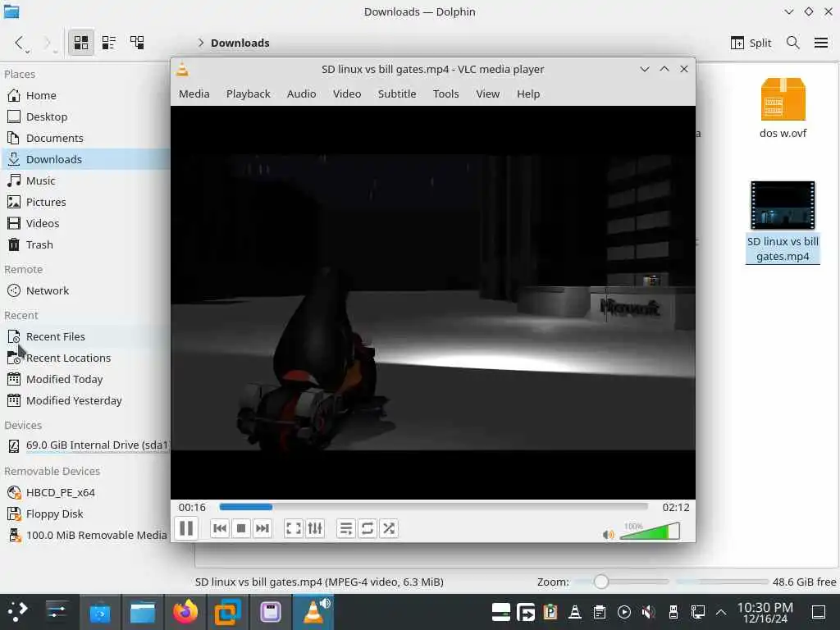
Task: Select SD linux vs bill gates.mp4 thumbnail
Action: [783, 205]
